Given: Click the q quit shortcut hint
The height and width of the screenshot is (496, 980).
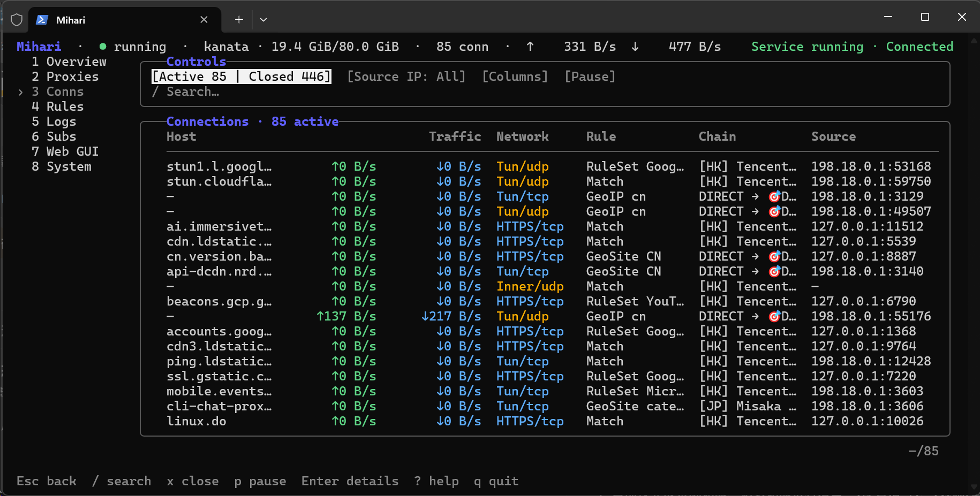Looking at the screenshot, I should coord(496,481).
